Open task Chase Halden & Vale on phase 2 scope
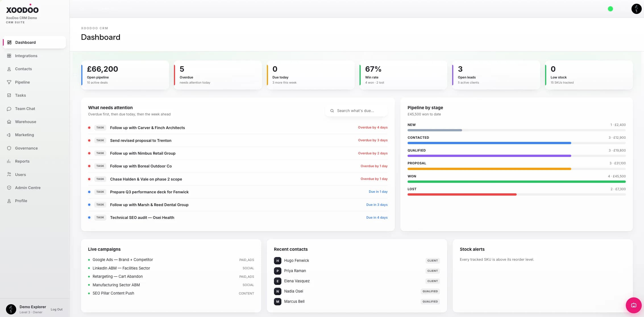Viewport: 644px width, 317px height. [238, 179]
